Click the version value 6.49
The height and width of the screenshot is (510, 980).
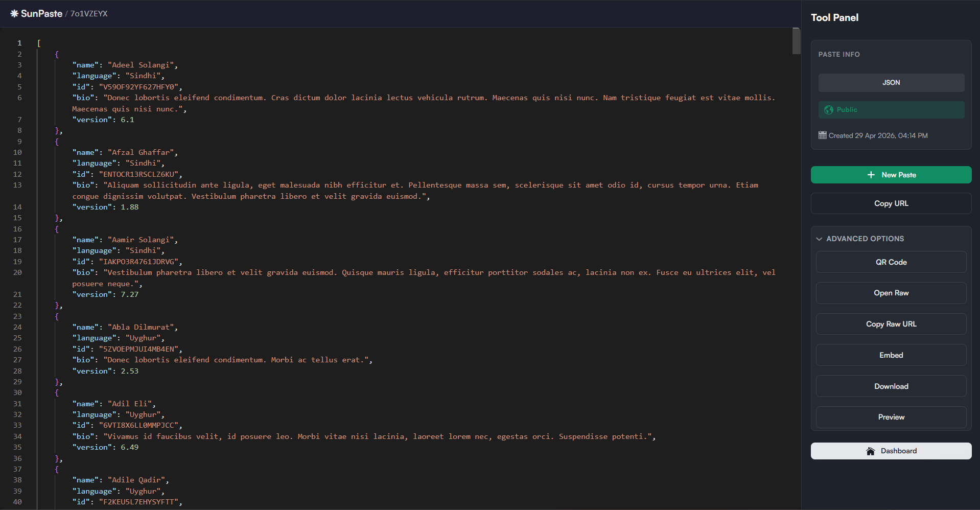[130, 447]
